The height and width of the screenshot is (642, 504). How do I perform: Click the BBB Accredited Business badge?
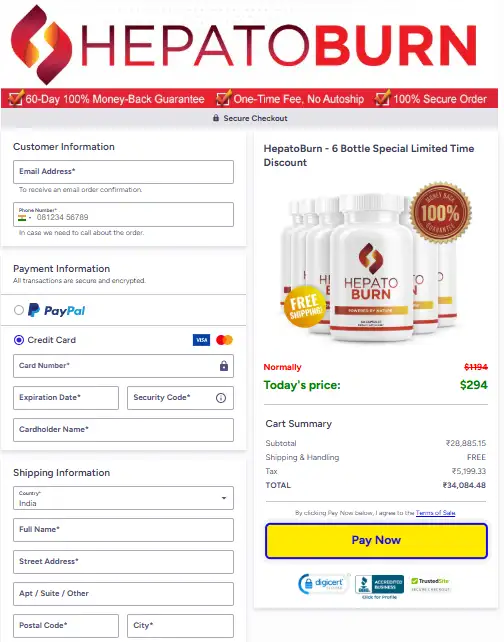pos(379,586)
